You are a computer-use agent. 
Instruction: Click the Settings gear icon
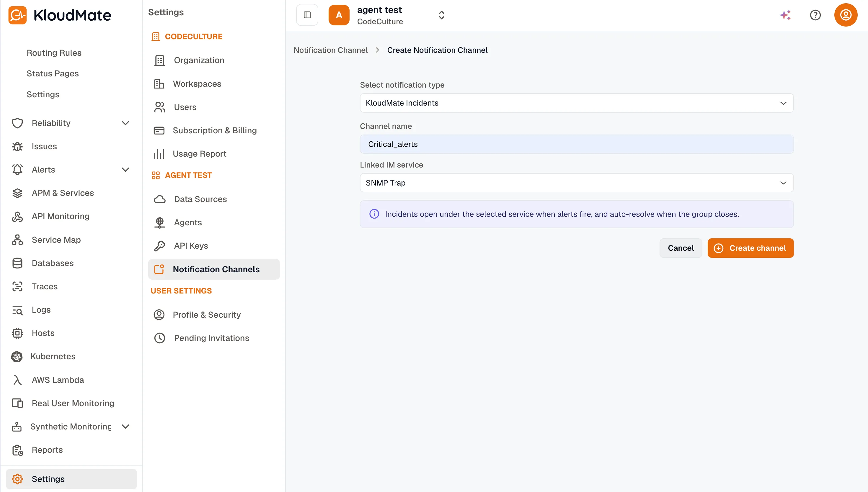click(17, 479)
